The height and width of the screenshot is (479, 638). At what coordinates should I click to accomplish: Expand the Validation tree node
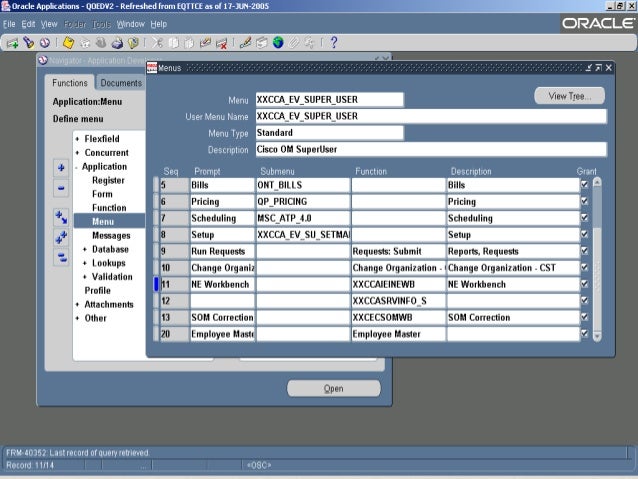tap(85, 277)
